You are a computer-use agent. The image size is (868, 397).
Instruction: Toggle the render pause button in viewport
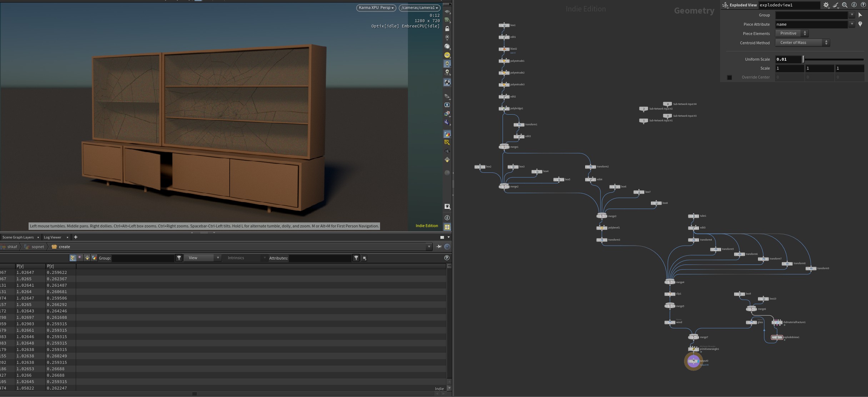(447, 105)
